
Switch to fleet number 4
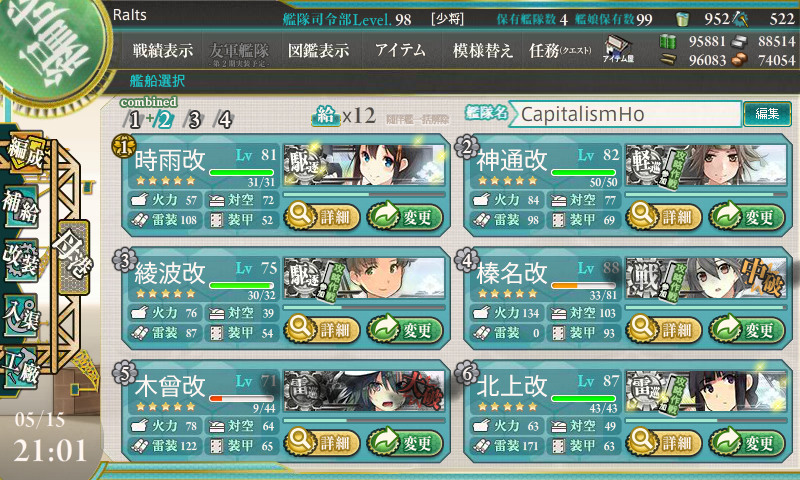[x=224, y=120]
